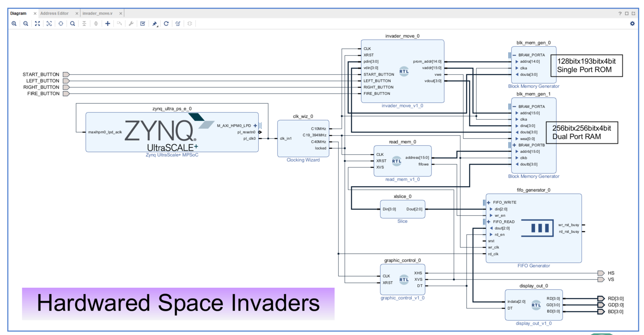This screenshot has height=335, width=644.
Task: Select the START_BUTTON input port
Action: (x=66, y=74)
